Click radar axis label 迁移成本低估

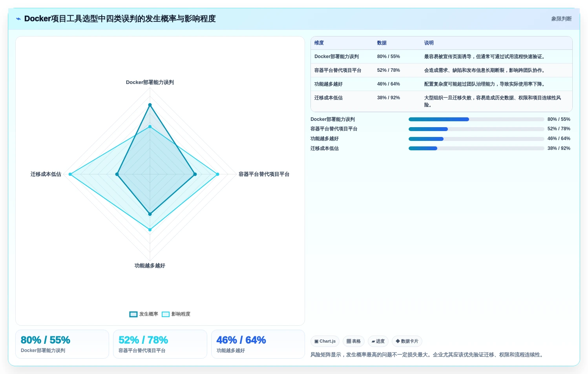46,174
